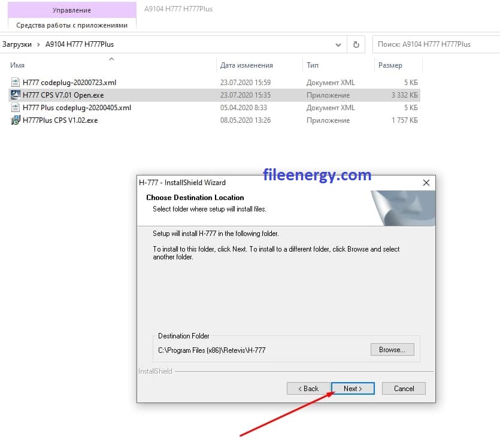The image size is (500, 448).
Task: Expand the address bar history dropdown
Action: tap(338, 45)
